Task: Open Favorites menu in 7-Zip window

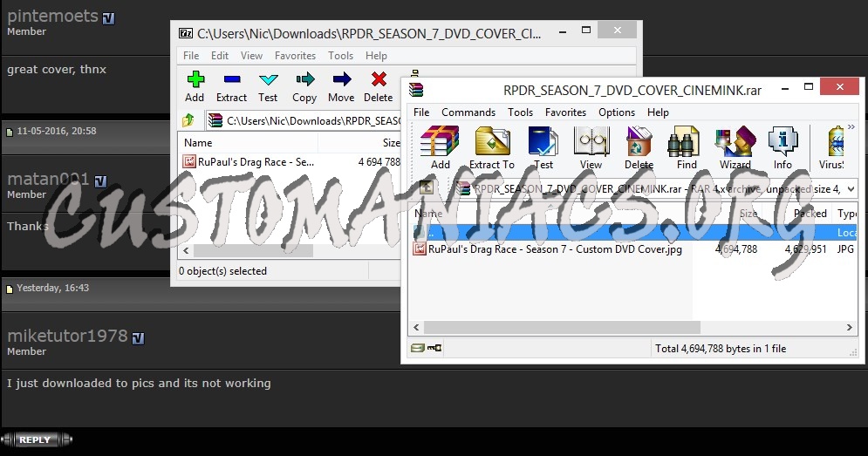Action: (295, 56)
